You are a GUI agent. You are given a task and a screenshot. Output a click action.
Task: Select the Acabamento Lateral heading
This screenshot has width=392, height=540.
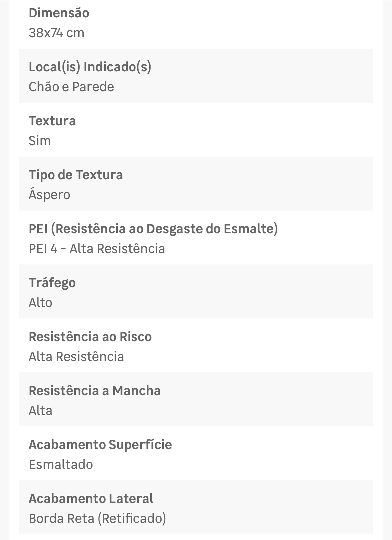click(x=91, y=499)
